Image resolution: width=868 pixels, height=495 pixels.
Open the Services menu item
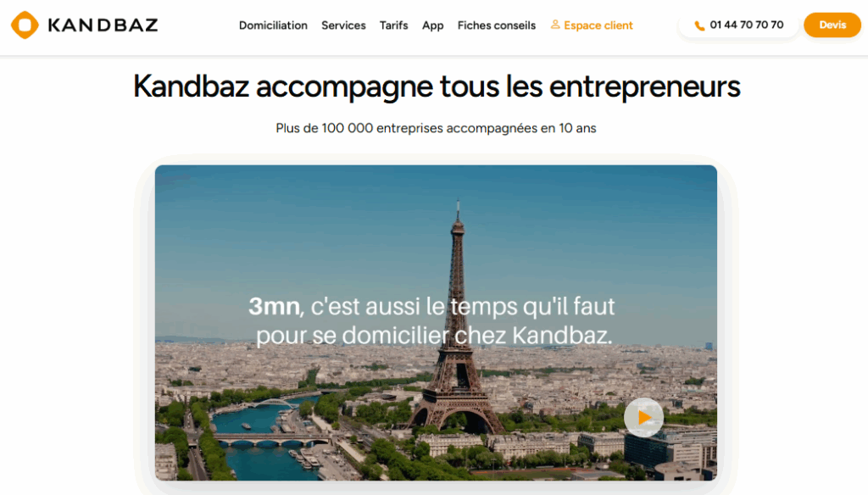(x=343, y=25)
